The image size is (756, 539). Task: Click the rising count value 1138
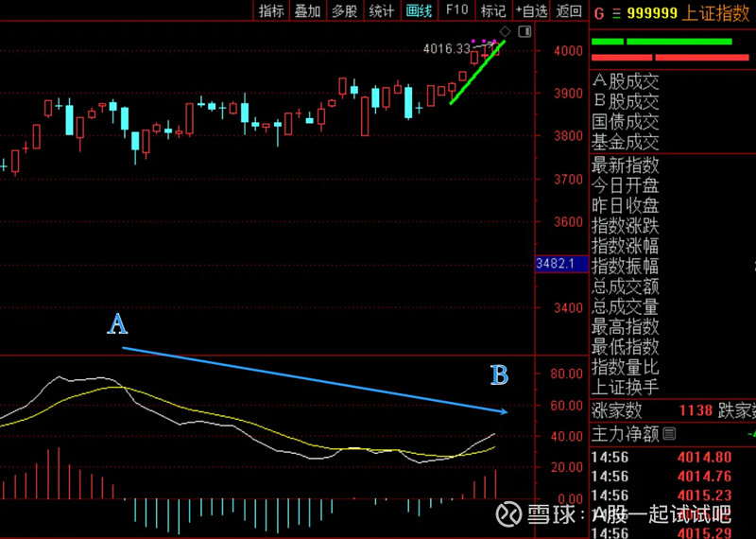click(x=696, y=410)
